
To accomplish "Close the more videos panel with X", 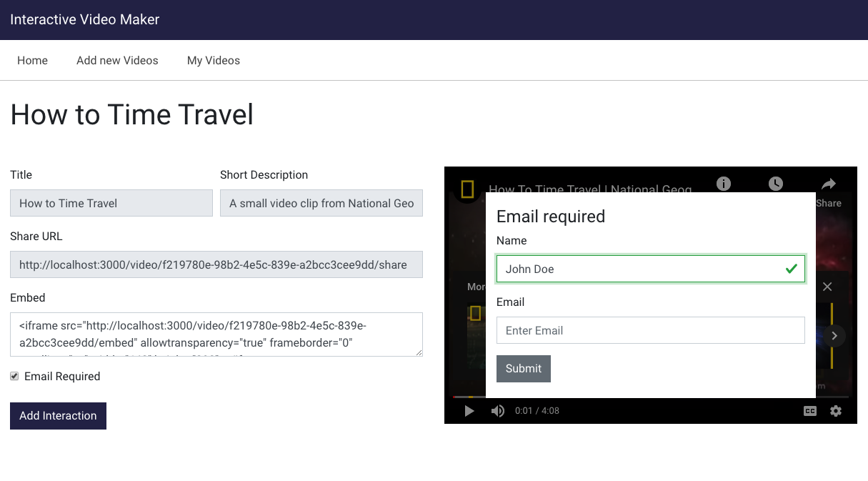I will tap(827, 287).
